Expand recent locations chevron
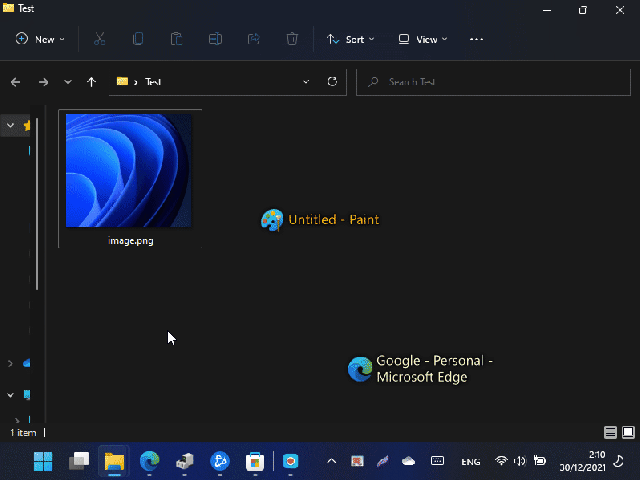The width and height of the screenshot is (640, 480). pos(68,82)
